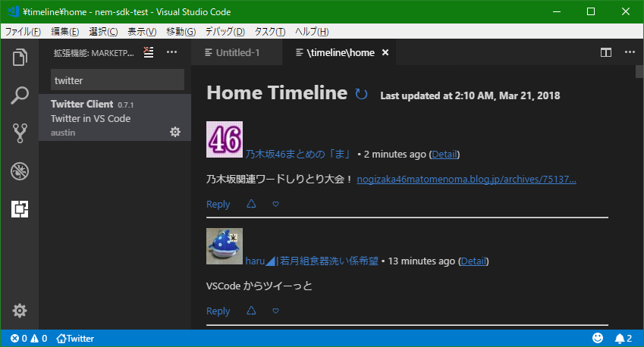
Task: Click the Home Timeline heading
Action: [277, 92]
